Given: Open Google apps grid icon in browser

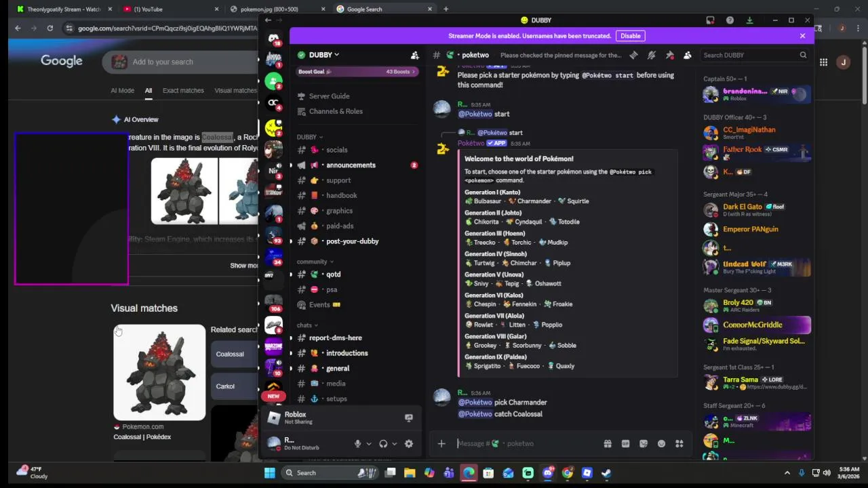Looking at the screenshot, I should click(823, 62).
